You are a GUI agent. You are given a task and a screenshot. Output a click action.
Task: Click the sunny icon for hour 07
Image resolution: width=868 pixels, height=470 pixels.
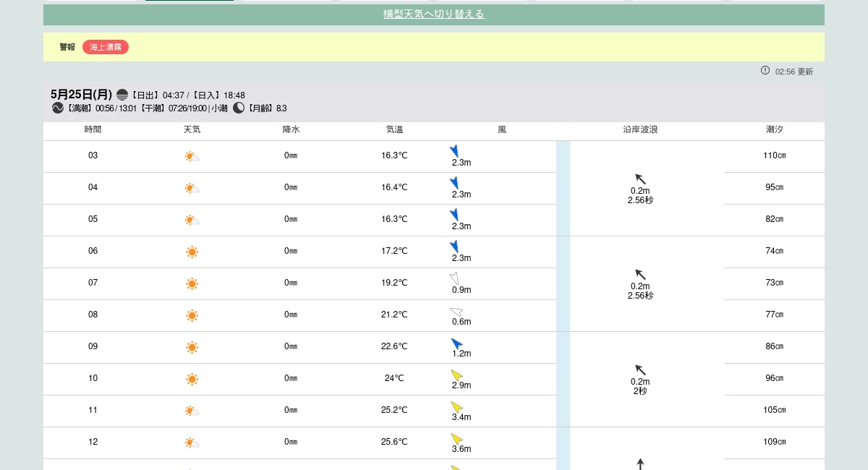coord(192,283)
